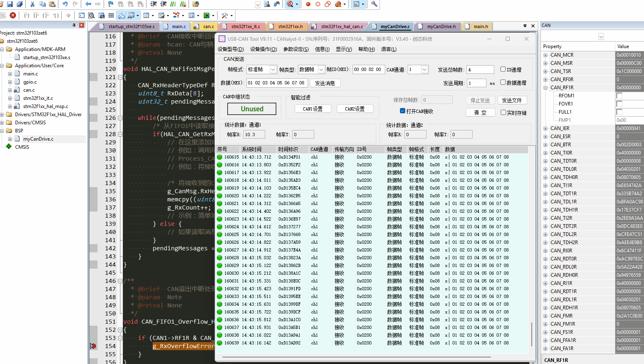Image resolution: width=644 pixels, height=364 pixels.
Task: Open the editor tab list dropdown arrow
Action: [x=525, y=26]
